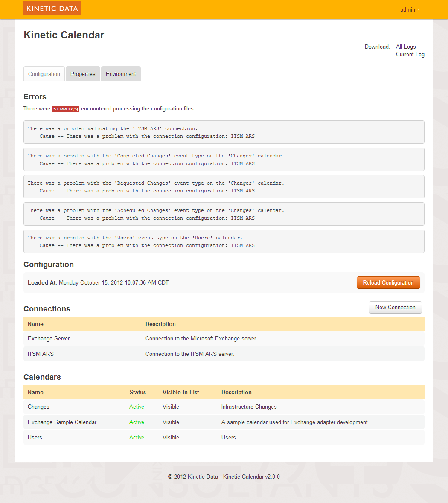Click 'Connection to the ITSM ARS server.' description

point(190,354)
